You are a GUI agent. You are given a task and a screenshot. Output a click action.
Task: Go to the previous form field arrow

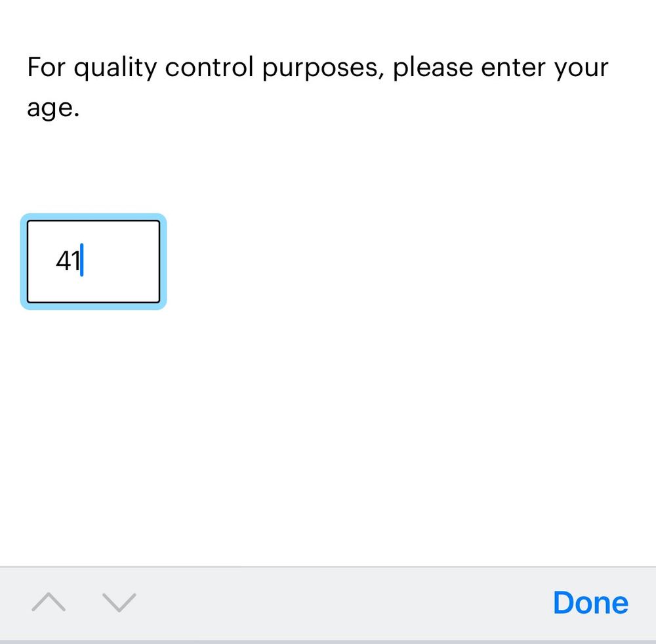pos(49,602)
